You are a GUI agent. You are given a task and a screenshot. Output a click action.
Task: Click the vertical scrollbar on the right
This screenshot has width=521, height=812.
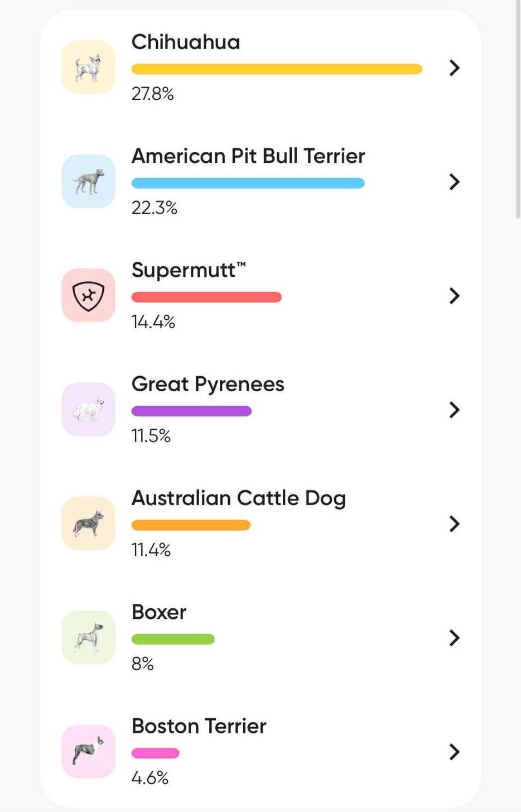518,112
